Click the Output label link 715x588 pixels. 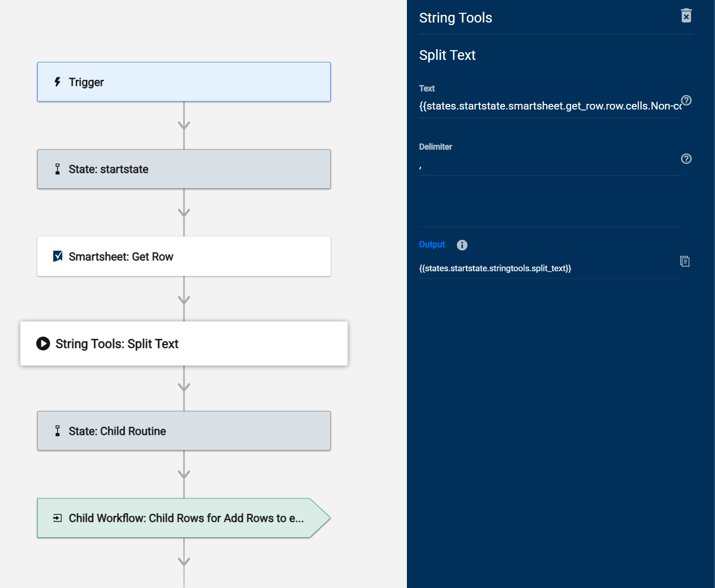432,245
